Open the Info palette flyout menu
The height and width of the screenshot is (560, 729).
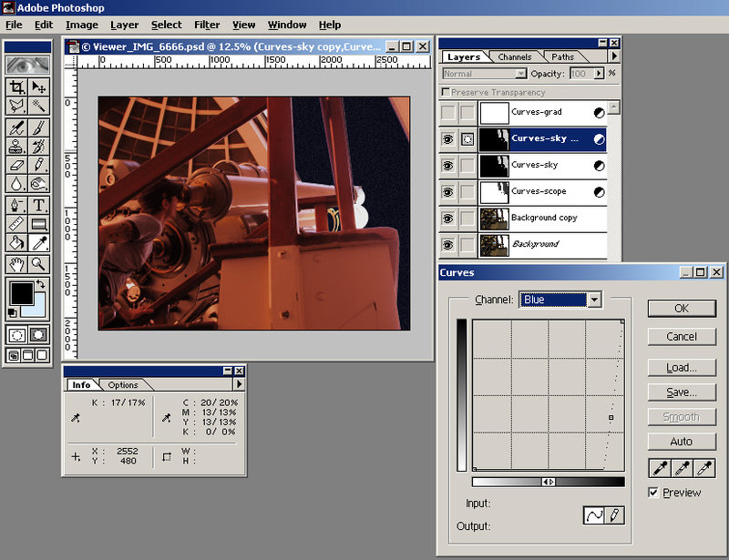(239, 384)
